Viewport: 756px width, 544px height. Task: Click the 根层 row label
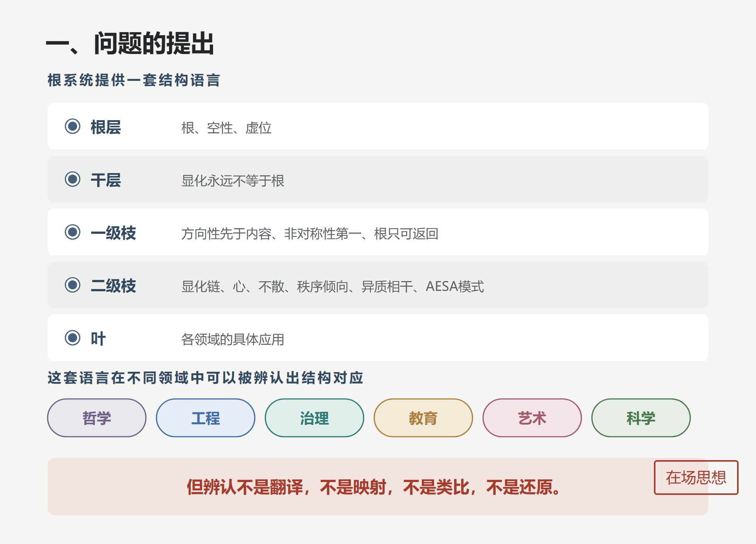click(x=106, y=127)
